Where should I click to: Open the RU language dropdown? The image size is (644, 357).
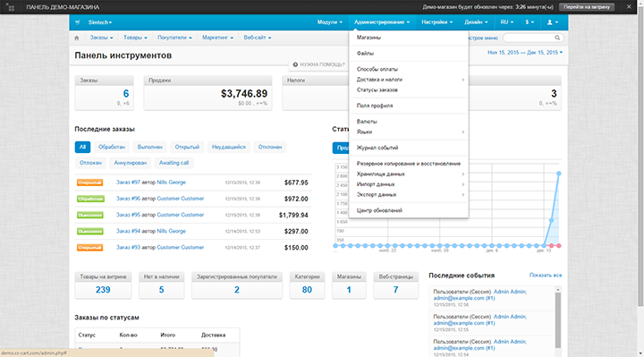click(506, 22)
